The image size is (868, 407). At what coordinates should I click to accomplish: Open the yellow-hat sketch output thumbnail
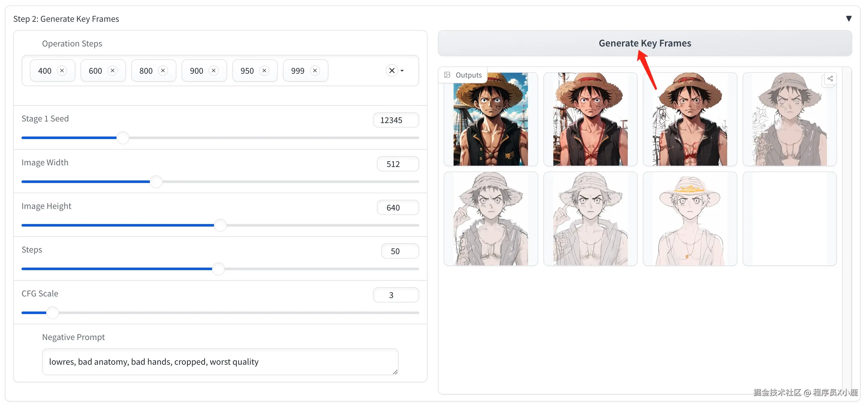tap(689, 219)
